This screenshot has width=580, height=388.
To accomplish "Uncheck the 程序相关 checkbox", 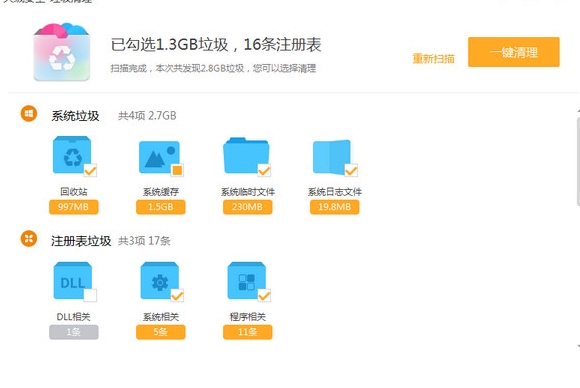I will point(264,296).
